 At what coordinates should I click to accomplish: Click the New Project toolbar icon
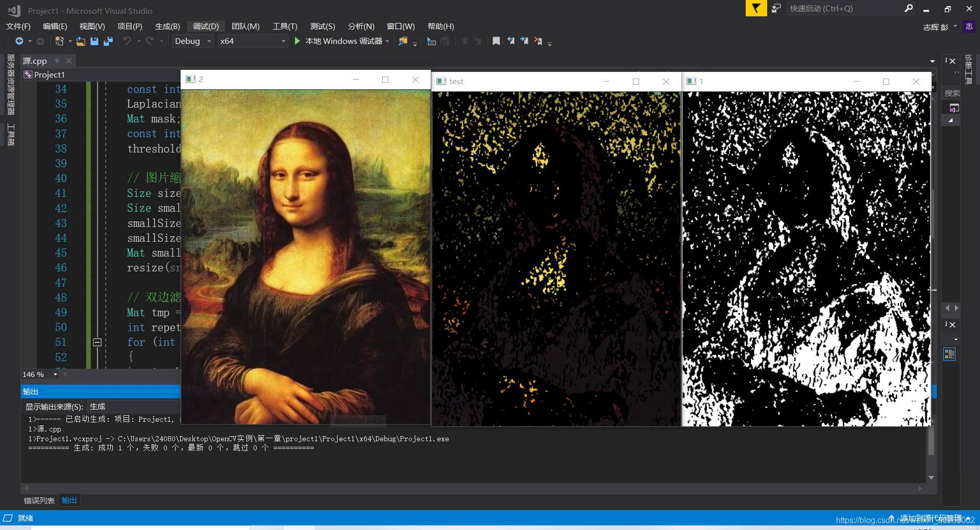(59, 41)
